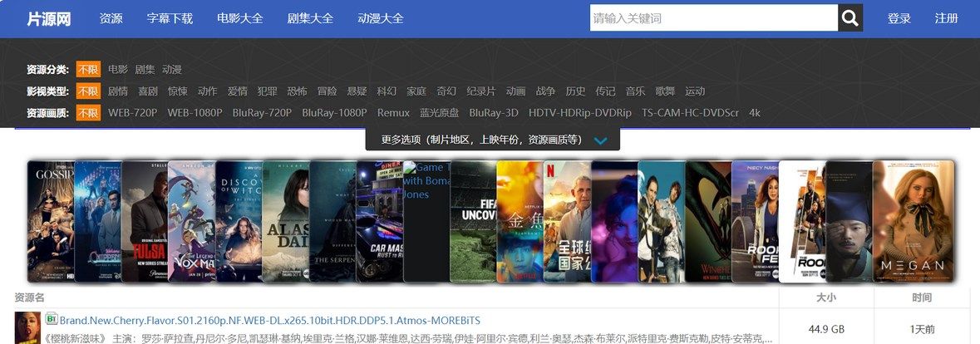Image resolution: width=980 pixels, height=344 pixels.
Task: Open the 全球绝美国家公园 Obama poster
Action: (568, 222)
